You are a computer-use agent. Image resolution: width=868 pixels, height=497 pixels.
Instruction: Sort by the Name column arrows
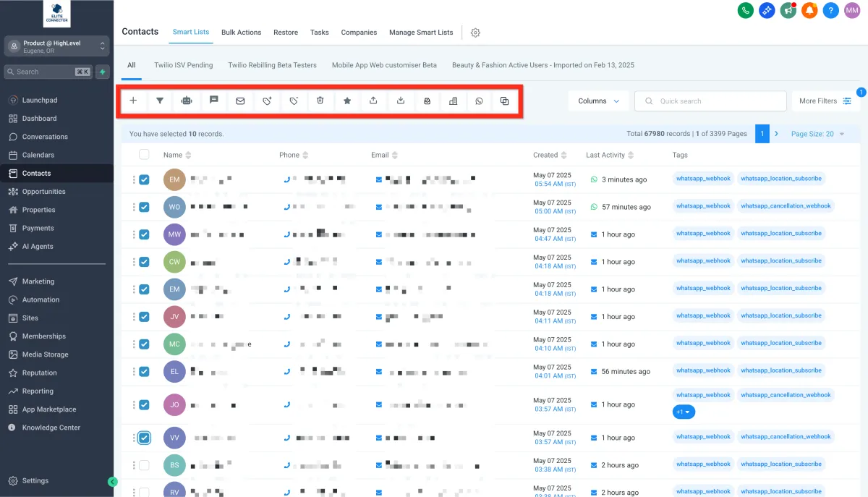coord(189,155)
